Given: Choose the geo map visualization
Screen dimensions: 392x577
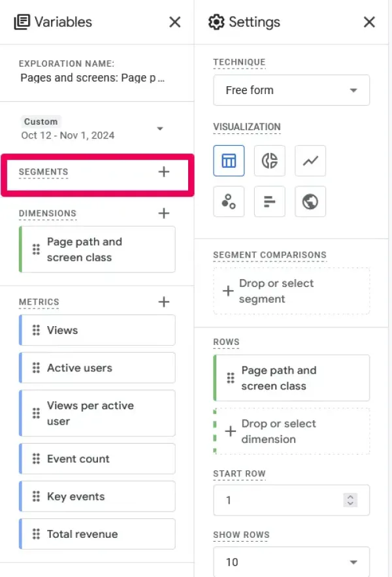Looking at the screenshot, I should (x=310, y=202).
